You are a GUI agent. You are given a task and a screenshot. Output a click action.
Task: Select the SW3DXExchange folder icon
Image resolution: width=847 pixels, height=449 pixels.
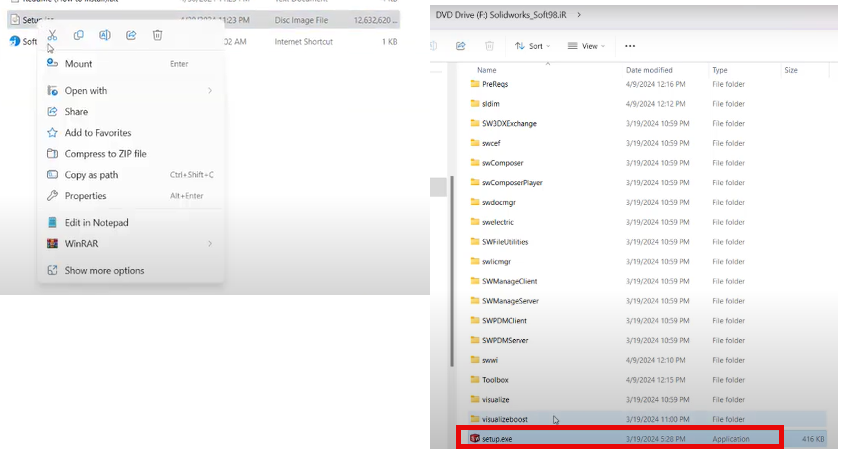point(475,123)
